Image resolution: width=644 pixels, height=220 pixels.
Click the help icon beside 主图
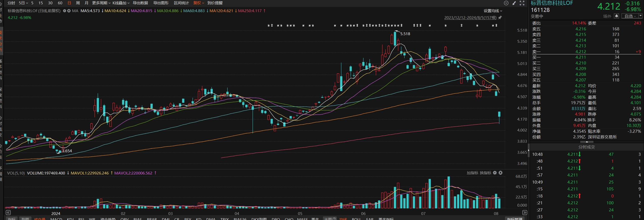pyautogui.click(x=334, y=219)
